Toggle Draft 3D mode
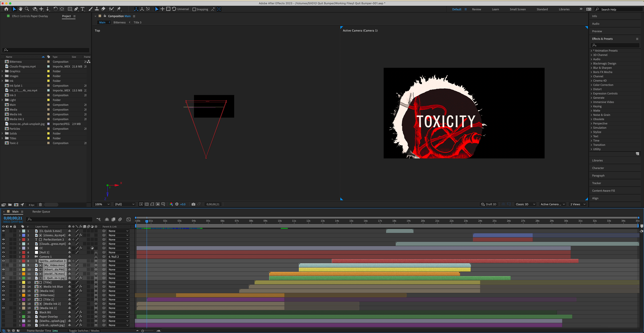 tap(489, 204)
